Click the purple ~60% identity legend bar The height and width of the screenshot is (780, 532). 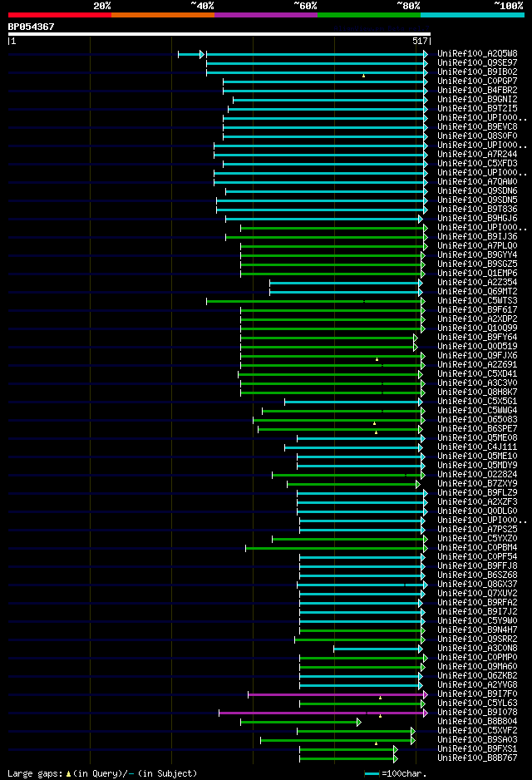266,15
